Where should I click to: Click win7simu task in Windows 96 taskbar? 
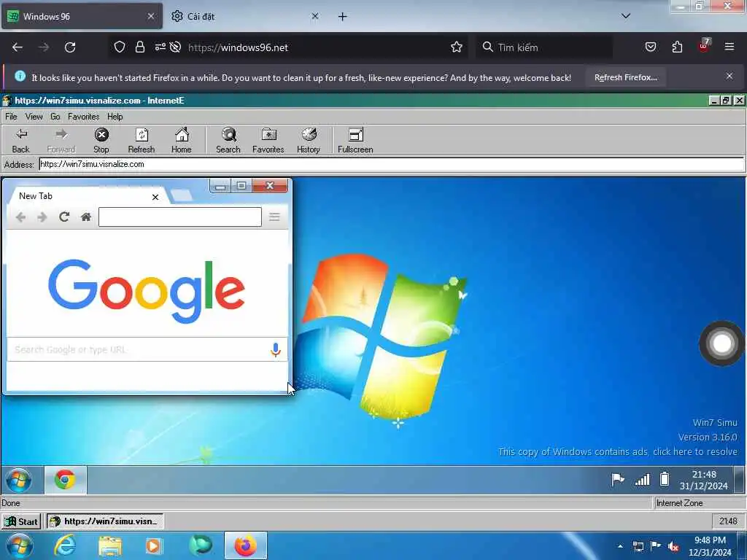point(105,521)
